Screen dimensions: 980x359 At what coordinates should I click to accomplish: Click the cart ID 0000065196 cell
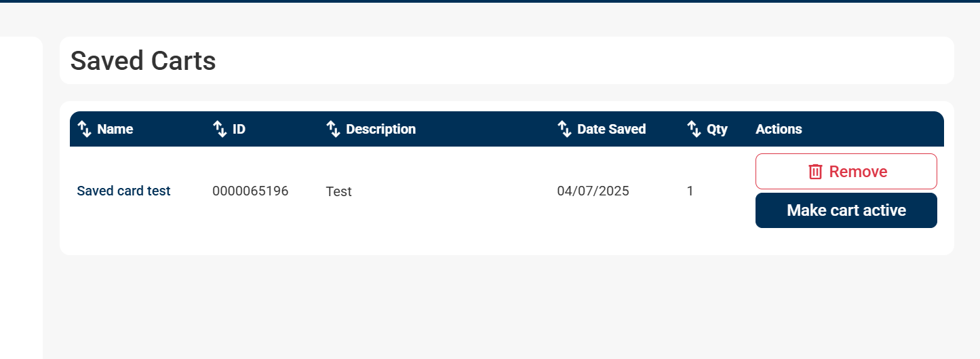(250, 191)
